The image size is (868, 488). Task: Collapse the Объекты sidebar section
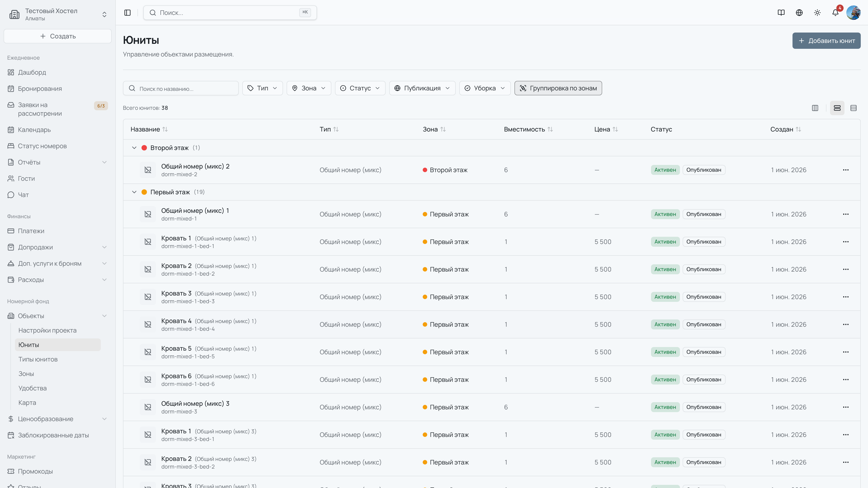(58, 316)
